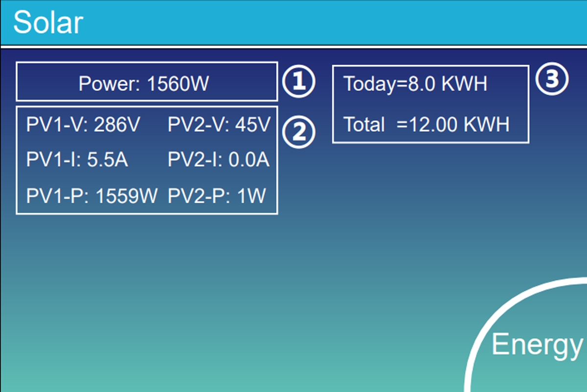Click the Solar page title
The image size is (587, 392).
coord(48,22)
